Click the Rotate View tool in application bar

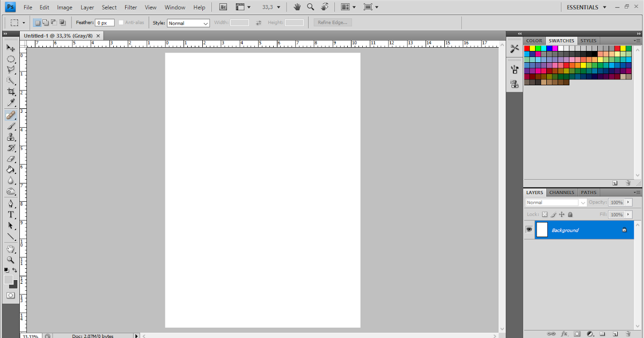(x=324, y=7)
